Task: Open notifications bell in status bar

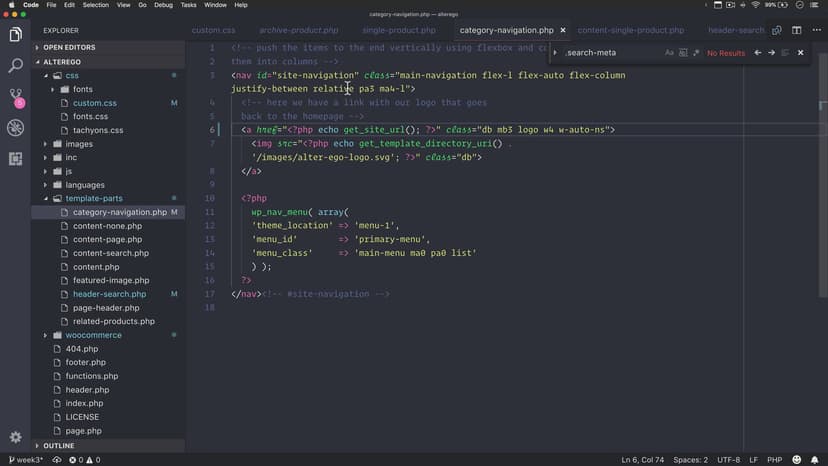Action: pyautogui.click(x=815, y=459)
